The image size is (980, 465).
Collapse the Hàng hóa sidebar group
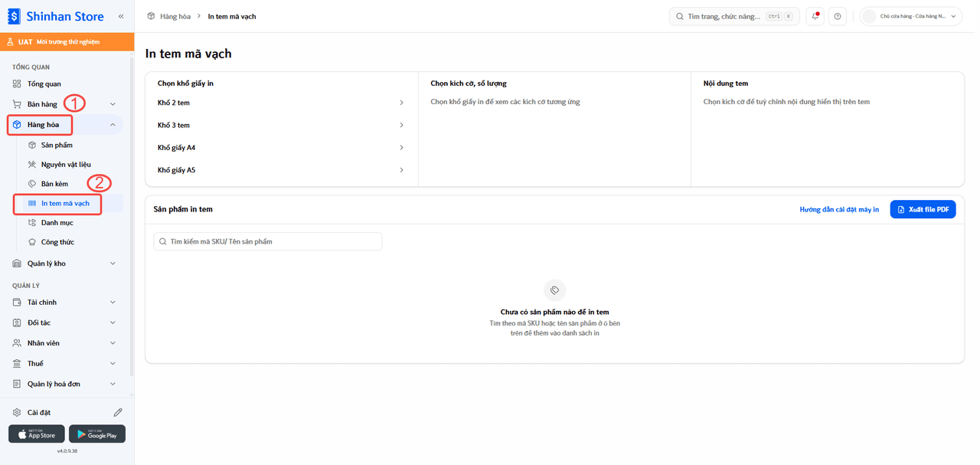67,124
